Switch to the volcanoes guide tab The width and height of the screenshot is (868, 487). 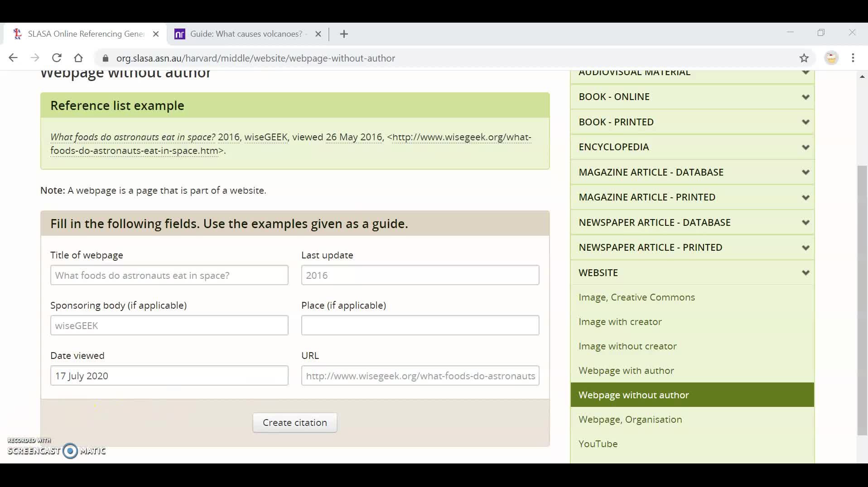(245, 33)
